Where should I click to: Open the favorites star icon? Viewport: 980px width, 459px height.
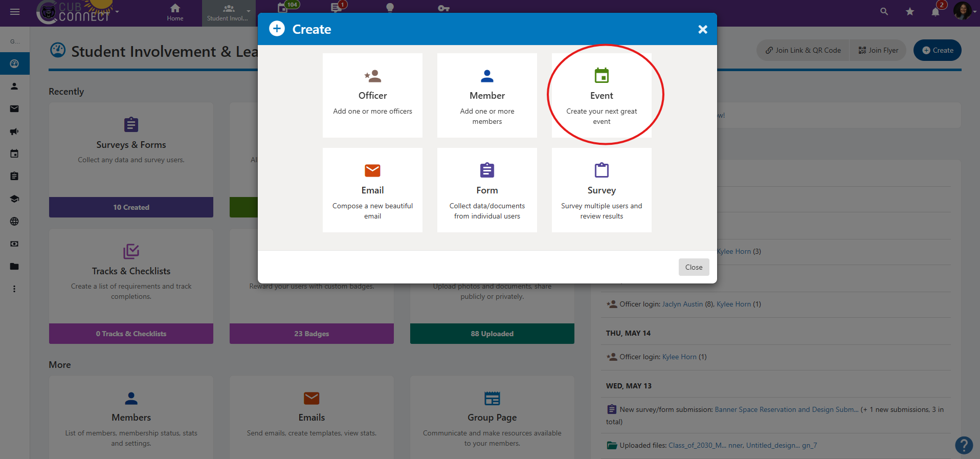click(x=910, y=11)
